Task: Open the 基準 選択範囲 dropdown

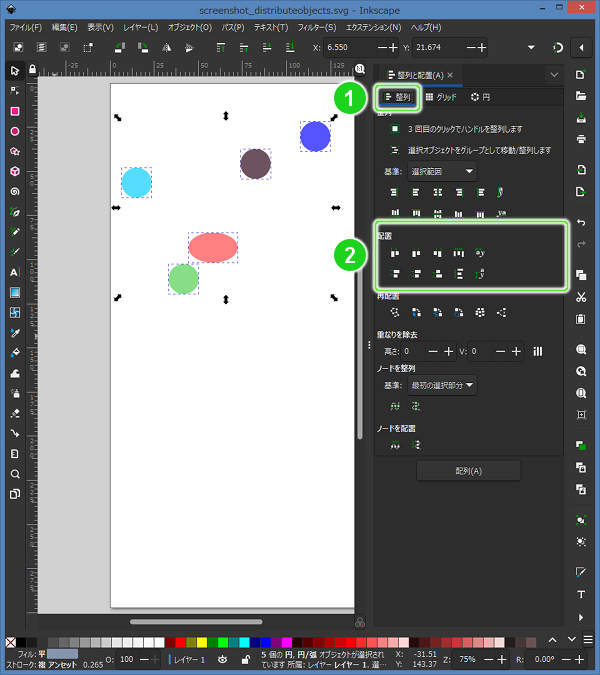Action: pyautogui.click(x=442, y=171)
